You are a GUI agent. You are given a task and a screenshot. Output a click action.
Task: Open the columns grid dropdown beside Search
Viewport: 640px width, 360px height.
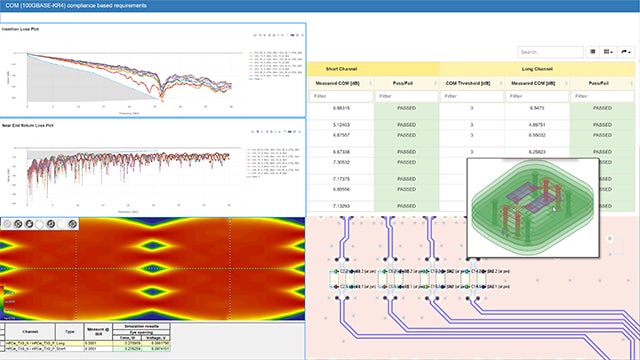[608, 52]
